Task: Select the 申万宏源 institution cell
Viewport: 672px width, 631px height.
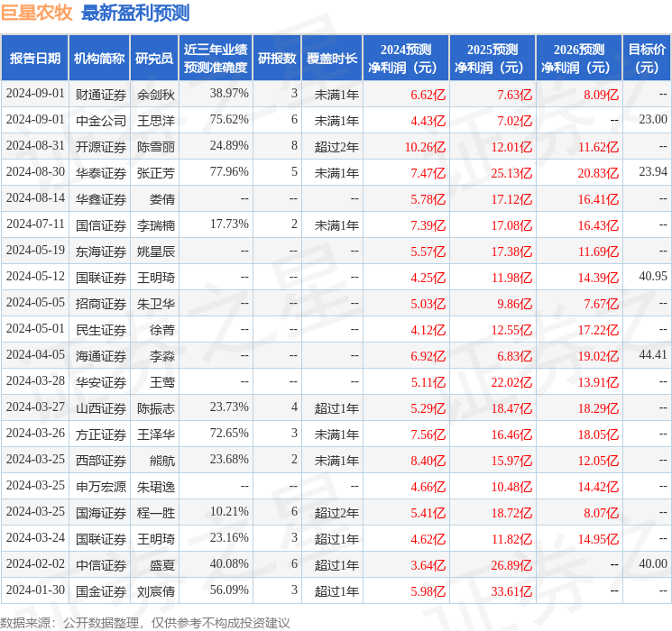Action: 101,487
